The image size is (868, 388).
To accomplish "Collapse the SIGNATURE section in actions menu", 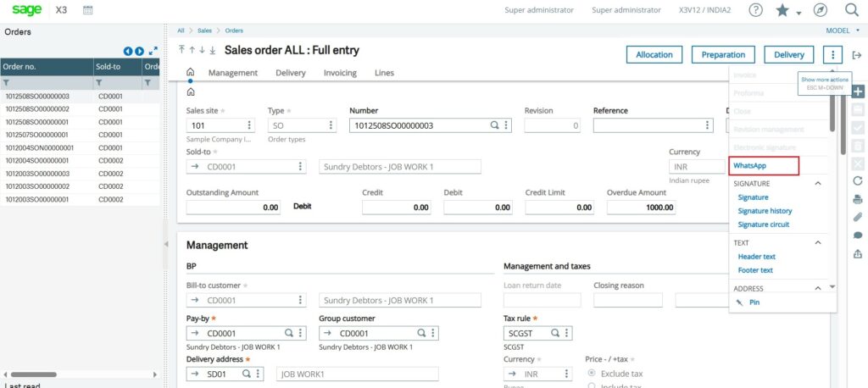I will pos(818,183).
